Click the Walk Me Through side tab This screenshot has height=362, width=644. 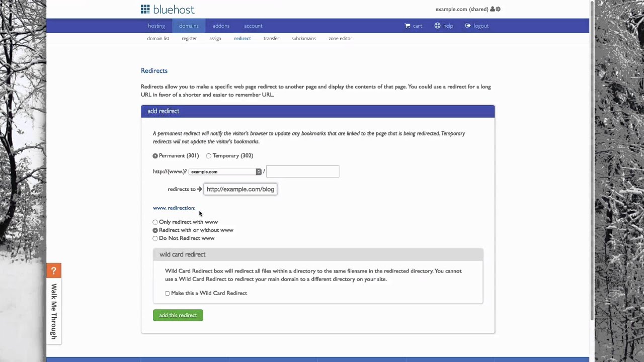[x=54, y=311]
